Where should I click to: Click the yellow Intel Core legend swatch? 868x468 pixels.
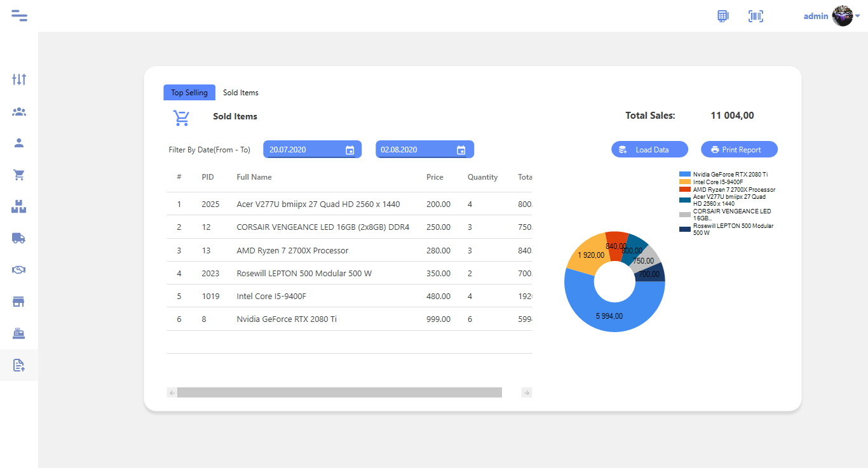point(684,182)
